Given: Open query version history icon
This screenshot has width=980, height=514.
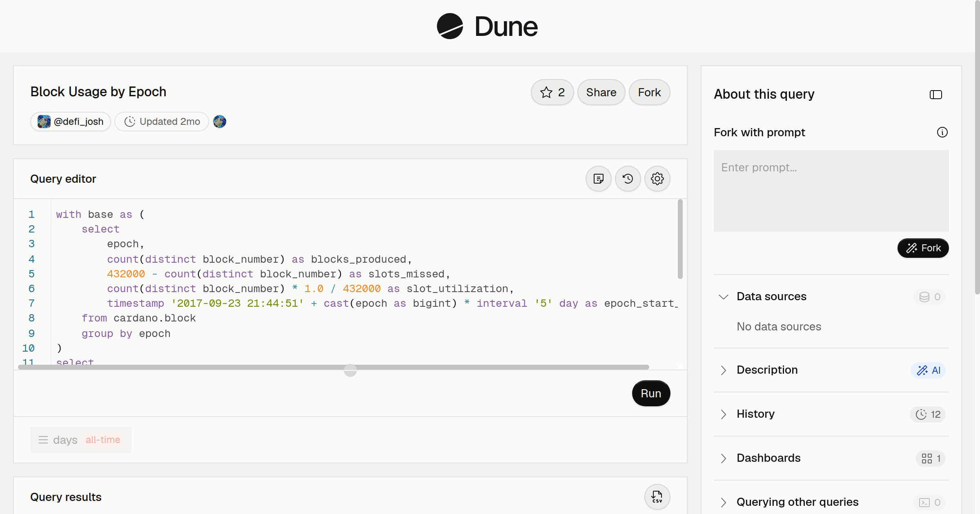Looking at the screenshot, I should (628, 179).
